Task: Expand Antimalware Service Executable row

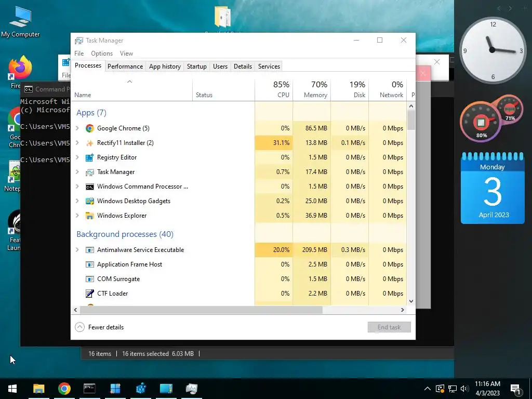Action: (x=77, y=250)
